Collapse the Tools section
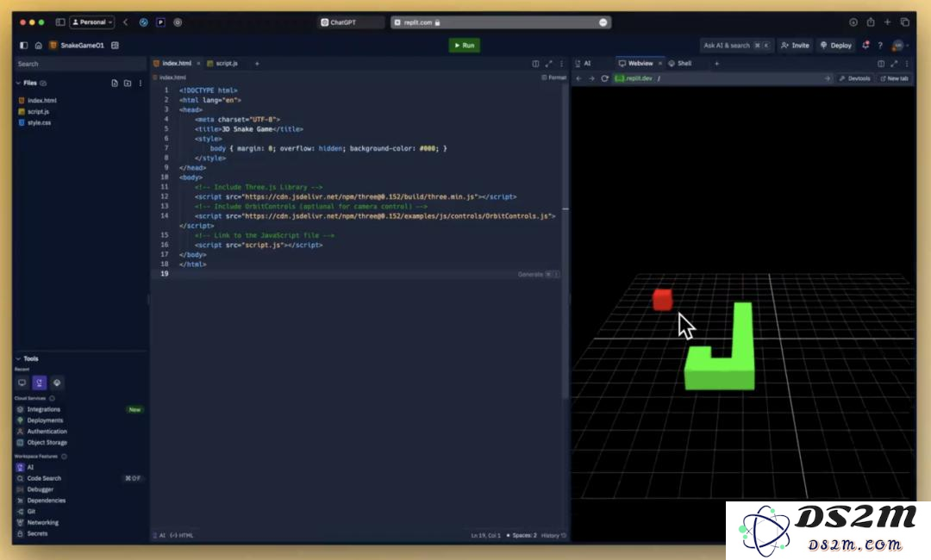Image resolution: width=931 pixels, height=560 pixels. pyautogui.click(x=18, y=358)
